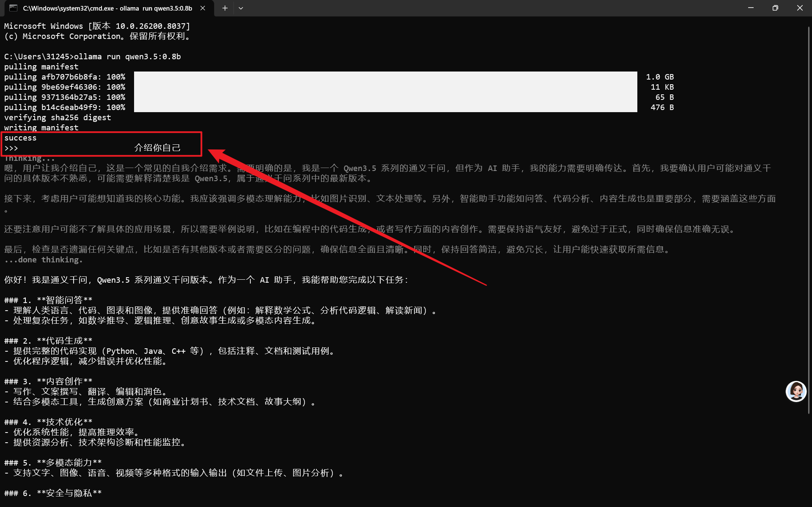Click the floating assistant avatar icon
Image resolution: width=812 pixels, height=507 pixels.
pos(796,391)
